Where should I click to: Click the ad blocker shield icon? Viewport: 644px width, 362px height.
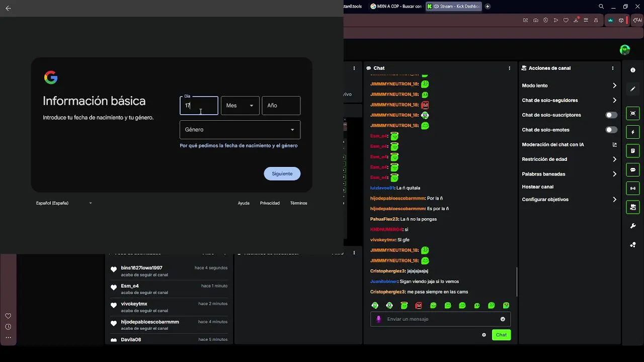(x=546, y=20)
